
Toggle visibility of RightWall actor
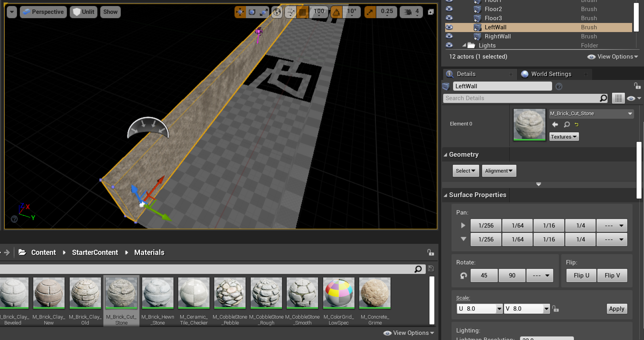449,36
